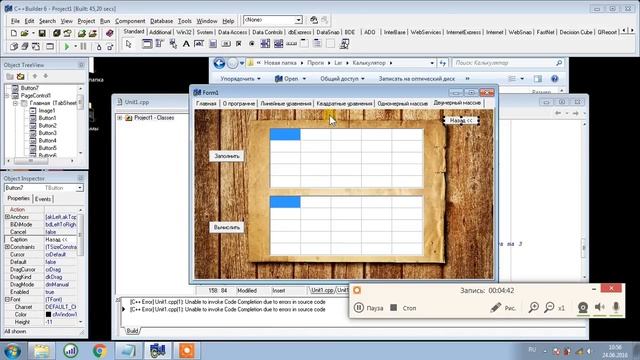Screen dimensions: 640x360
Task: Toggle the microphone in recorder panel
Action: 616,307
